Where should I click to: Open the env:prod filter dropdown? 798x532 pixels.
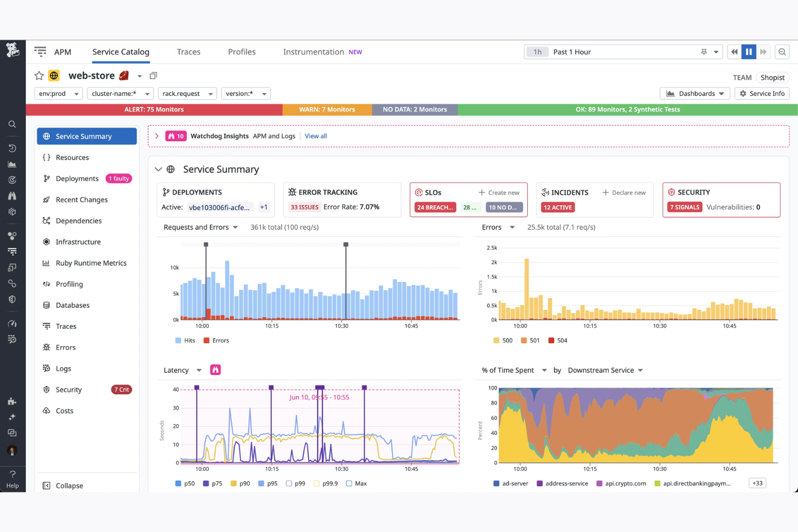[x=58, y=93]
